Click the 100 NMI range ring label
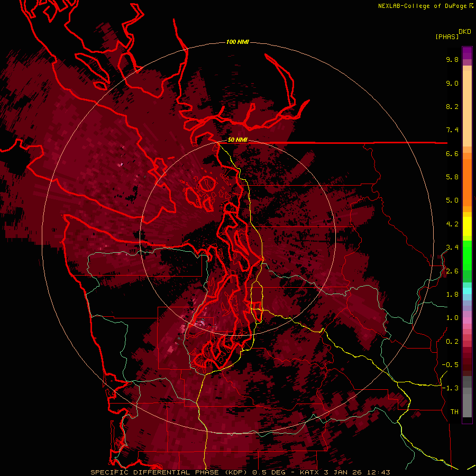 (x=237, y=42)
